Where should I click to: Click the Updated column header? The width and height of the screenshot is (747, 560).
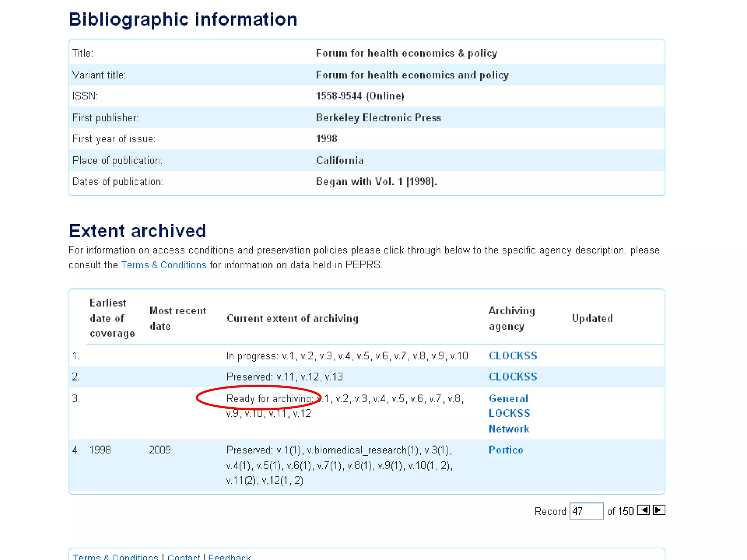592,319
